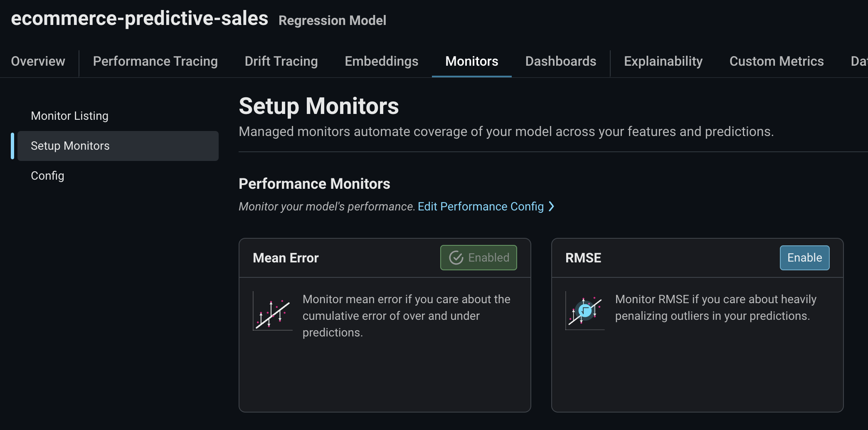Click the ecommerce-predictive-sales model title
Image resolution: width=868 pixels, height=430 pixels.
(x=139, y=18)
